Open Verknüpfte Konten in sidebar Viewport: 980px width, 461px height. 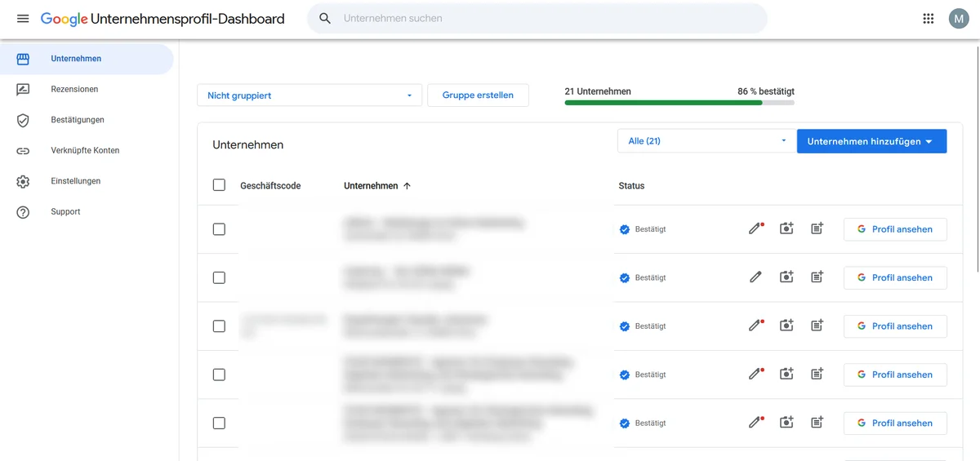(87, 150)
